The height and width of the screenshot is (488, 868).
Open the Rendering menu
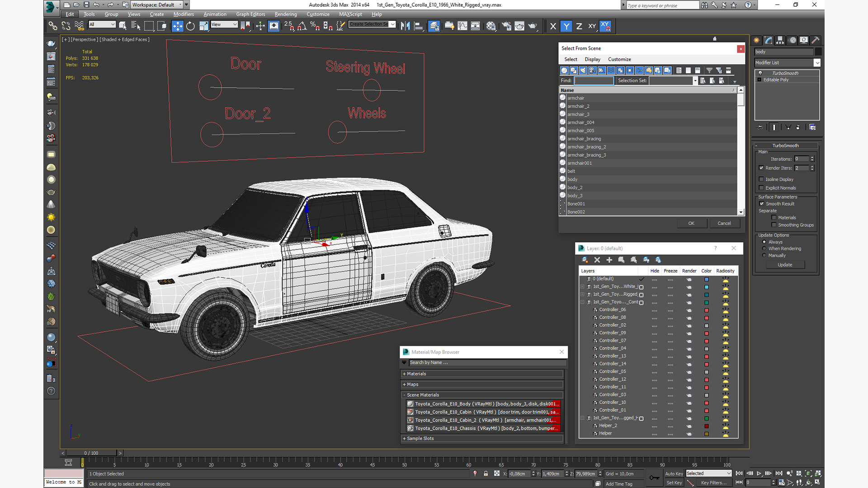tap(286, 14)
